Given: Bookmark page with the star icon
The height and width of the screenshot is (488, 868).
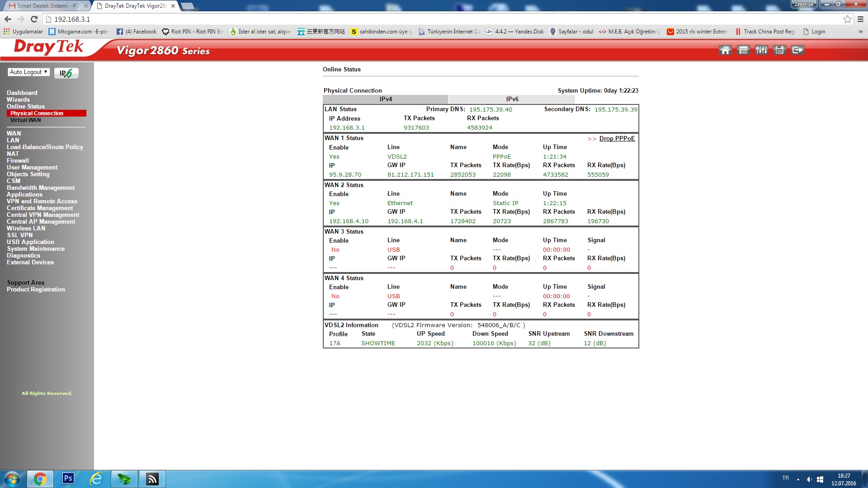Looking at the screenshot, I should pyautogui.click(x=847, y=19).
